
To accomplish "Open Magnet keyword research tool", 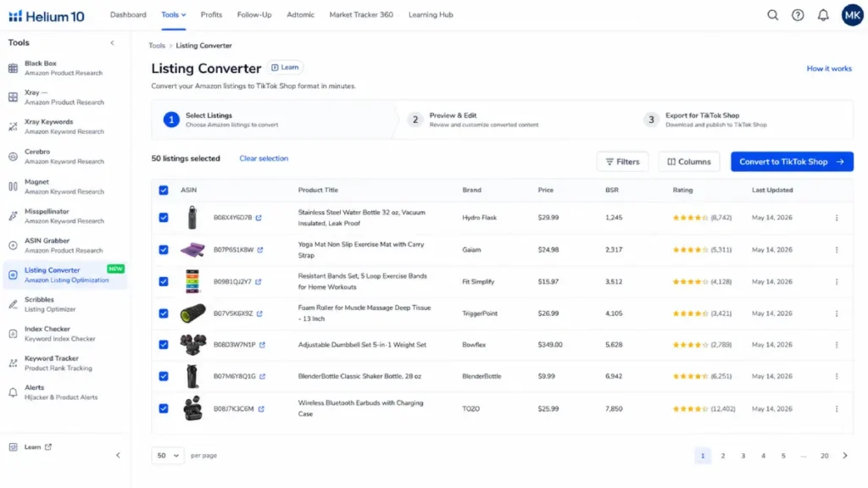I will (64, 186).
